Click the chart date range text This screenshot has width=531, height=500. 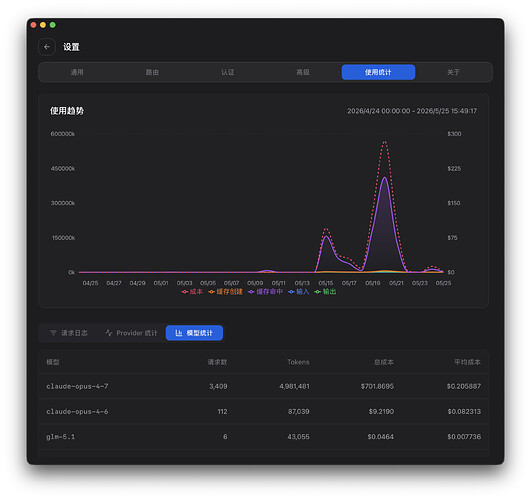[x=412, y=111]
